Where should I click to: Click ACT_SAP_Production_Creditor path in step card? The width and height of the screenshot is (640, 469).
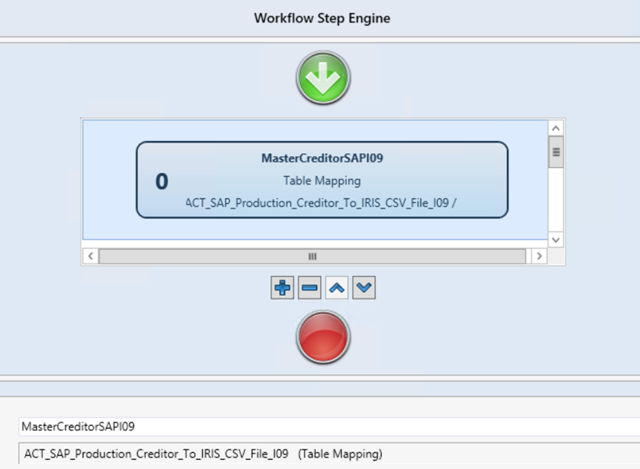tap(321, 203)
